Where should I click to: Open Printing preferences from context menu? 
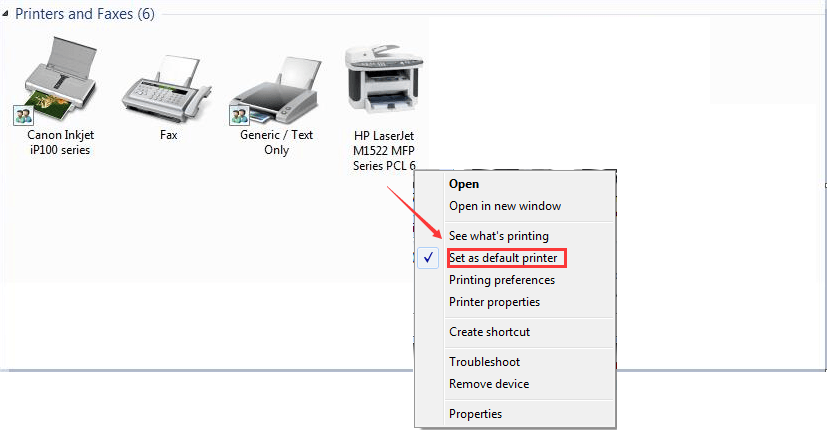(502, 280)
